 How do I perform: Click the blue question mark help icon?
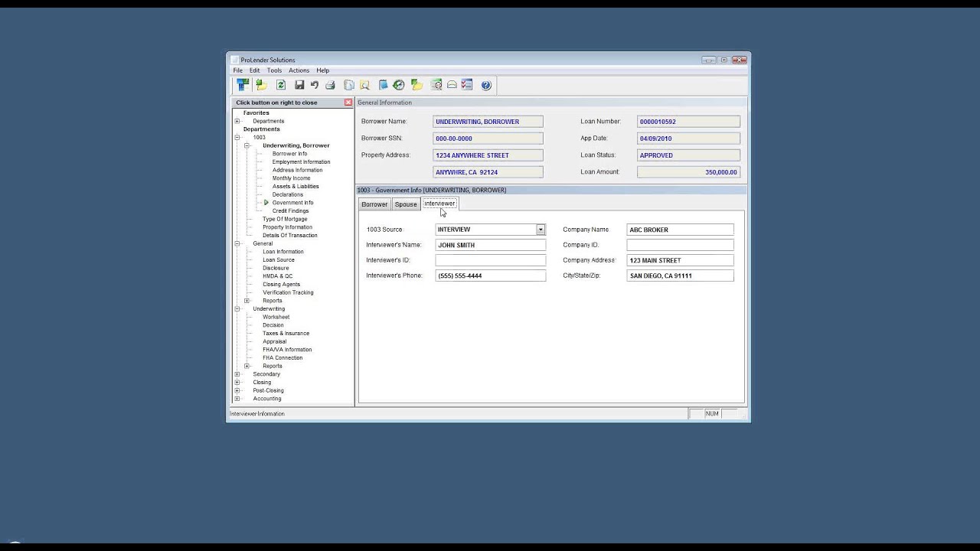[x=486, y=85]
